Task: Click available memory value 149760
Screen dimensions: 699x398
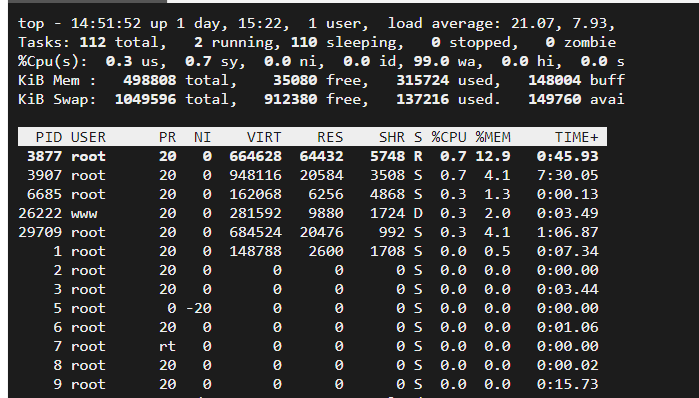Action: click(555, 99)
